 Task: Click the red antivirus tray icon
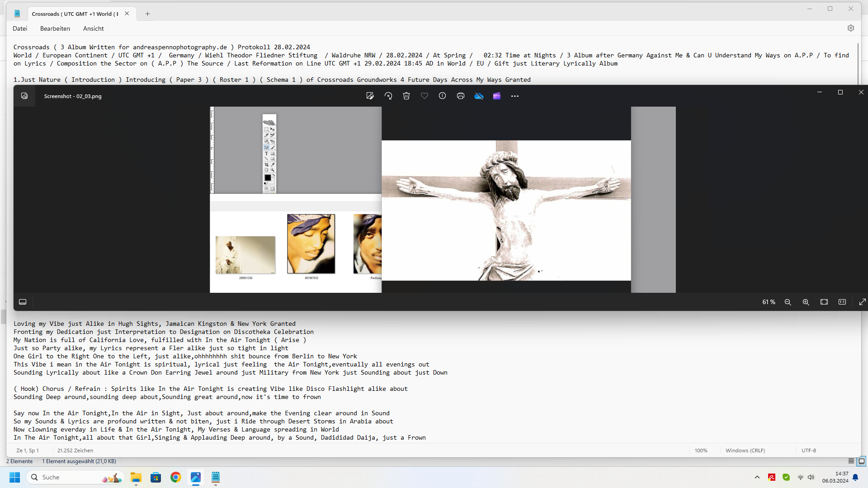coord(772,478)
